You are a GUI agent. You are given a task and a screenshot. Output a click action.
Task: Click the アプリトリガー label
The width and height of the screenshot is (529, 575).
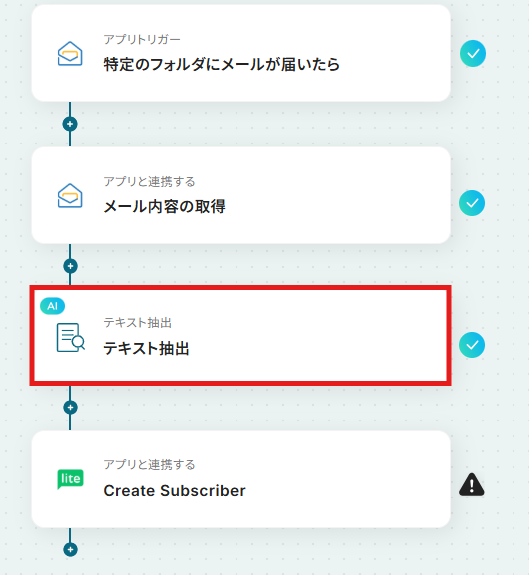pos(142,39)
